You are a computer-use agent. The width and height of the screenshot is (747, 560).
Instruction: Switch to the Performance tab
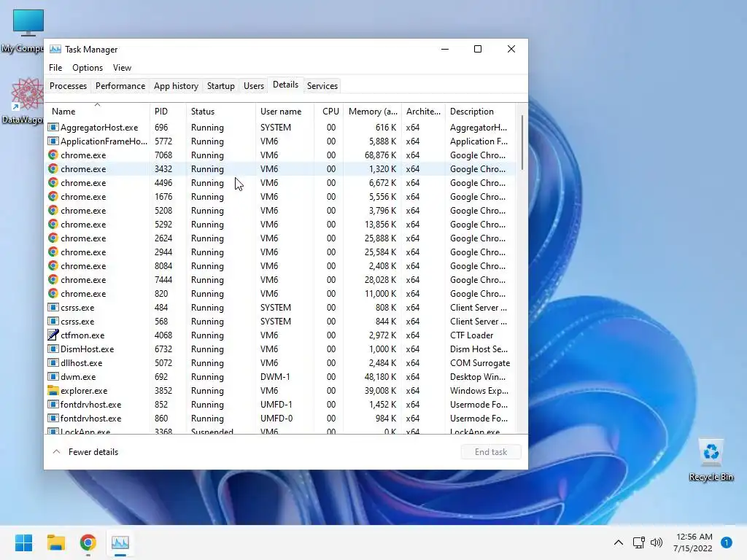[120, 86]
